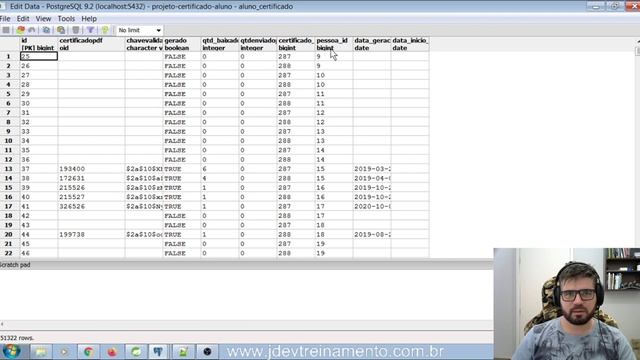Screen dimensions: 640x360
Task: Open the Windows Start menu orb
Action: pyautogui.click(x=11, y=351)
